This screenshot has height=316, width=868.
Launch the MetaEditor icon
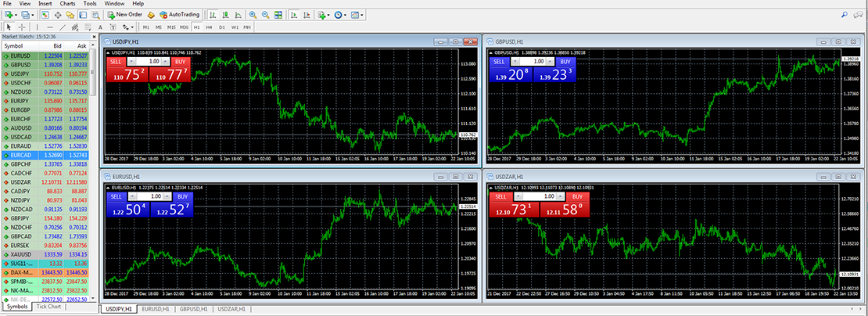[x=151, y=14]
